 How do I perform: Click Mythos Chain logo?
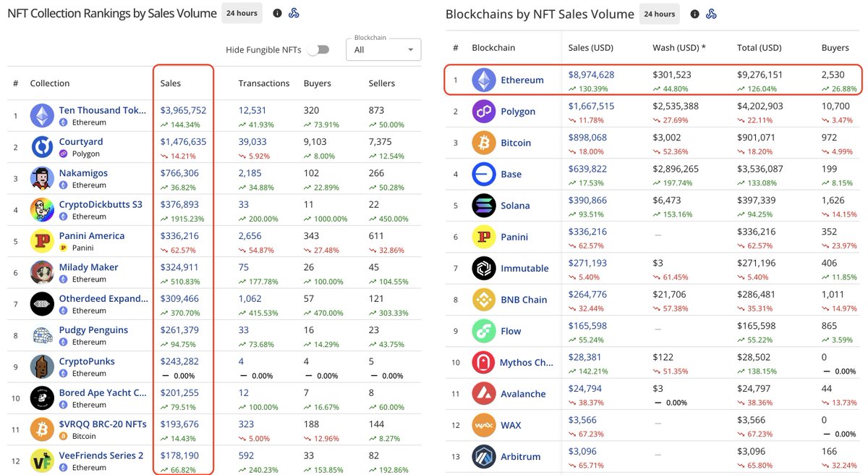(484, 363)
